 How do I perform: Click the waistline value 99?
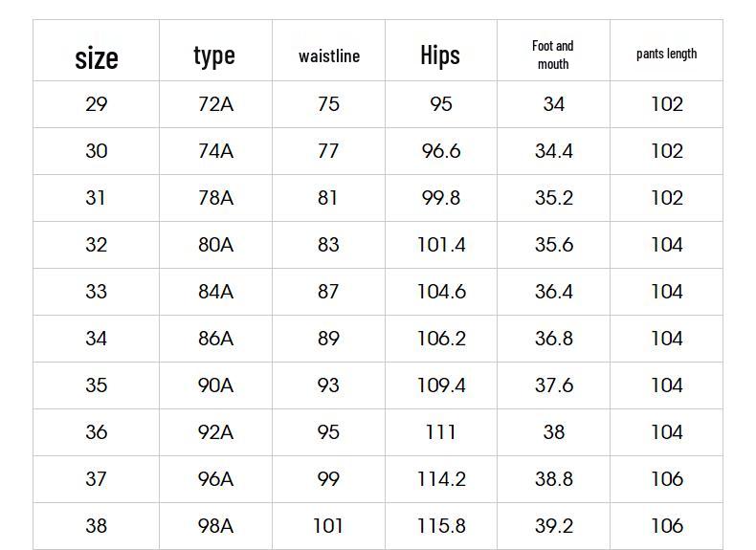(x=328, y=478)
